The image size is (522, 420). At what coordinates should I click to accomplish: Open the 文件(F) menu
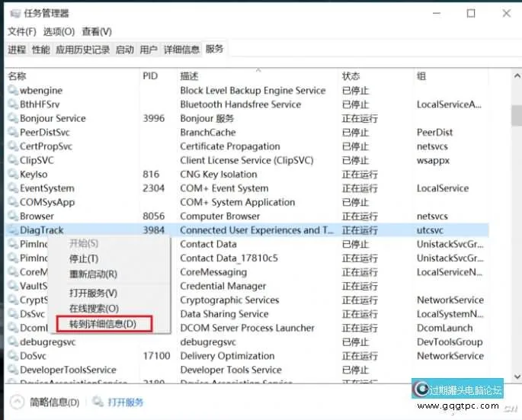[22, 32]
